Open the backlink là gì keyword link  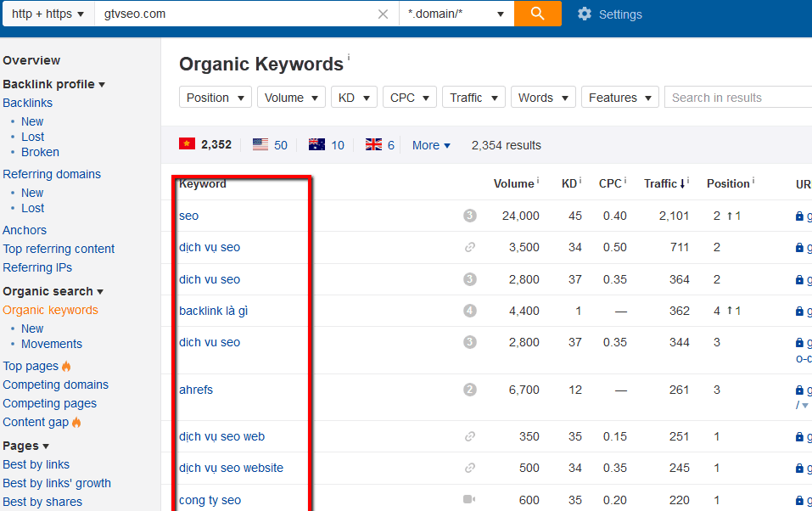coord(213,311)
